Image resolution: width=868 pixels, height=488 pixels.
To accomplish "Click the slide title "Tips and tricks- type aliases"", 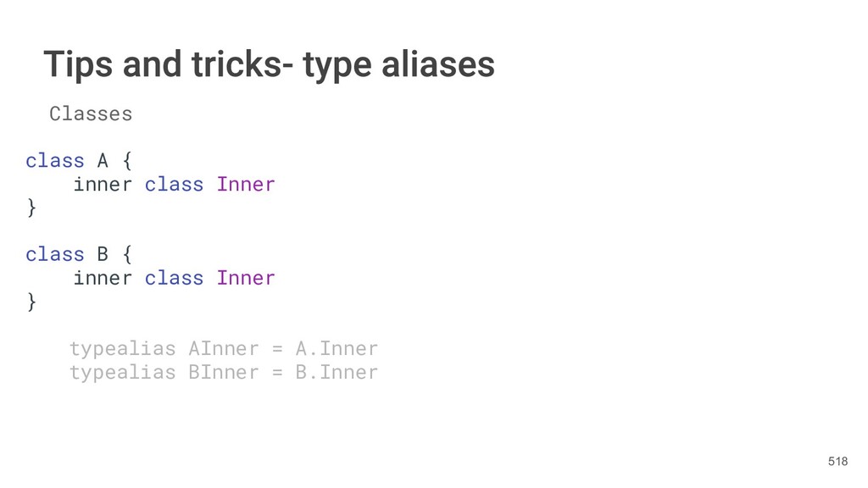I will [269, 64].
